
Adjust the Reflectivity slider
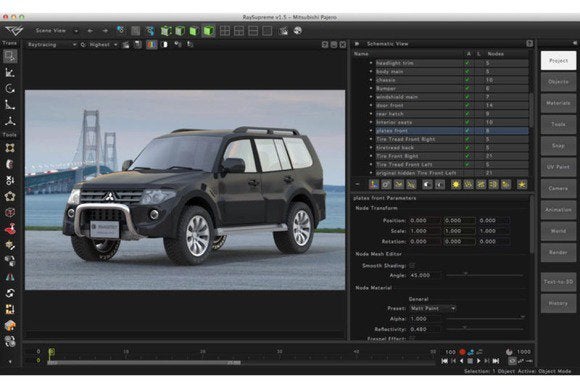tap(485, 328)
